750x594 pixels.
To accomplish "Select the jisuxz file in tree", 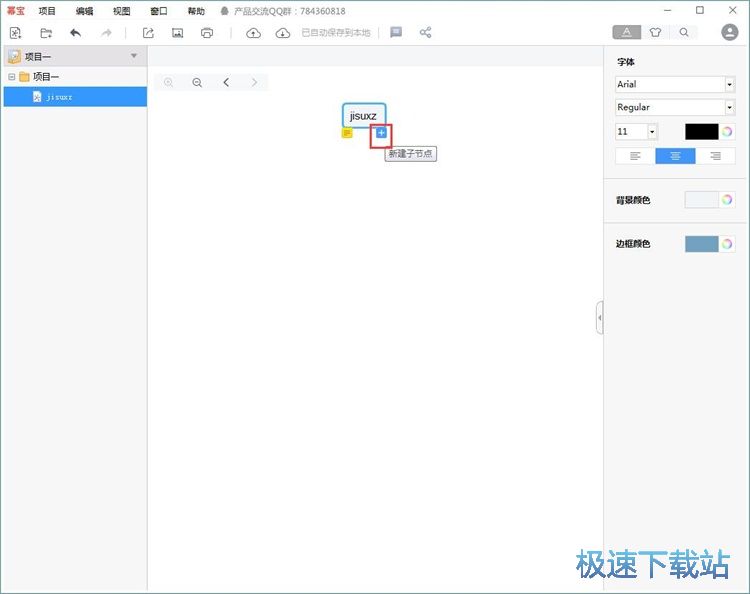I will point(76,97).
